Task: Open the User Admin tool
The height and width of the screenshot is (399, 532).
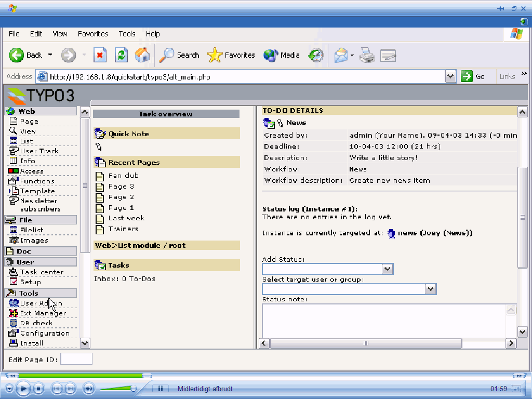Action: point(41,303)
